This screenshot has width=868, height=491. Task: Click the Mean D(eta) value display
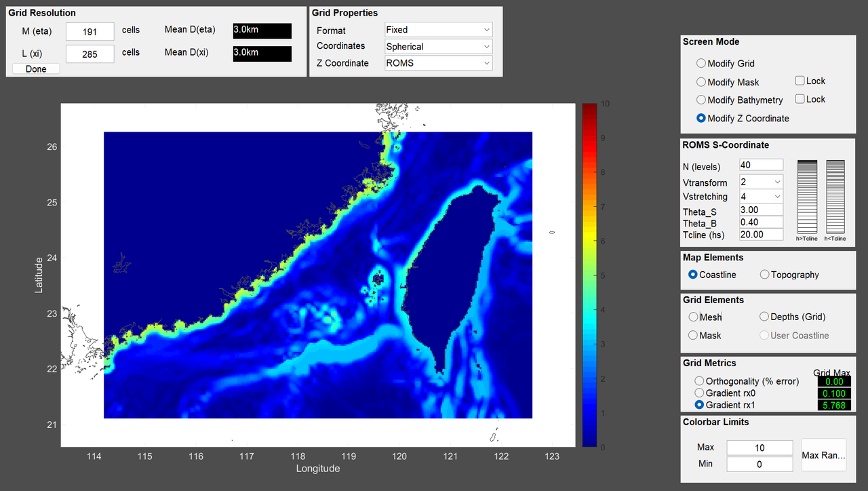click(x=262, y=31)
